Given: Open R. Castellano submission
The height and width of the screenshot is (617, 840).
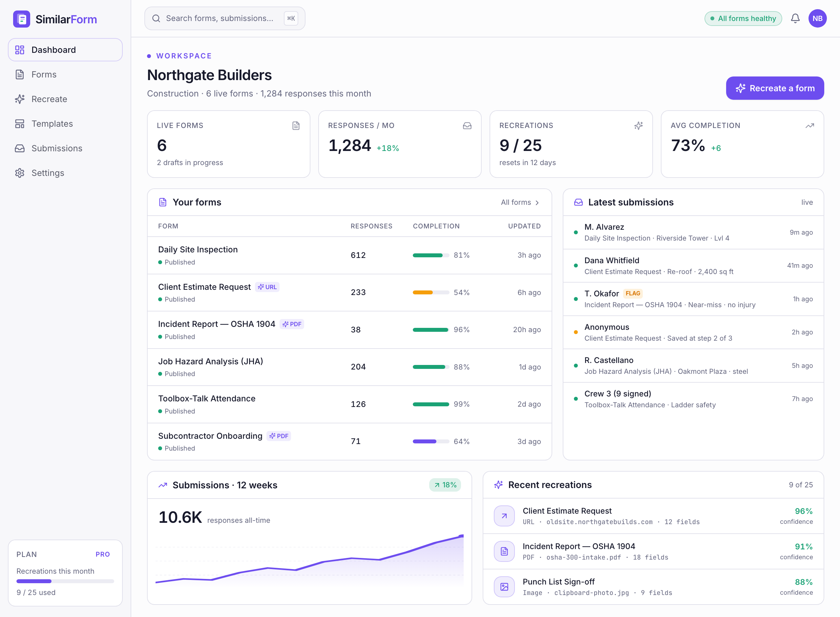Looking at the screenshot, I should tap(693, 366).
